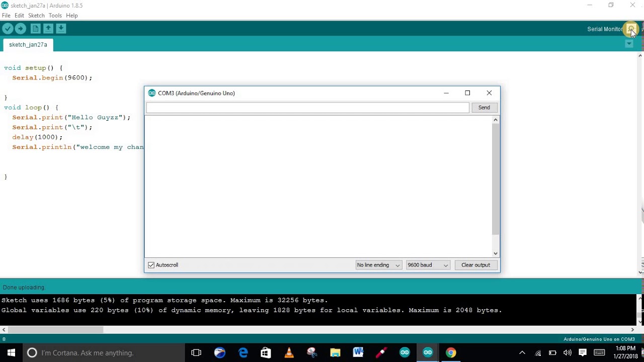Image resolution: width=644 pixels, height=362 pixels.
Task: Open the Help menu
Action: (72, 16)
